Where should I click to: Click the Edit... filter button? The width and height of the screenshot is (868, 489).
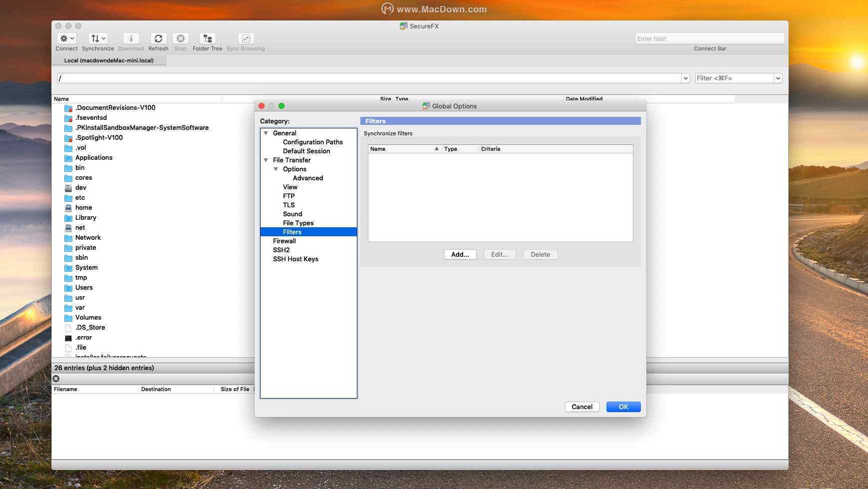coord(499,254)
